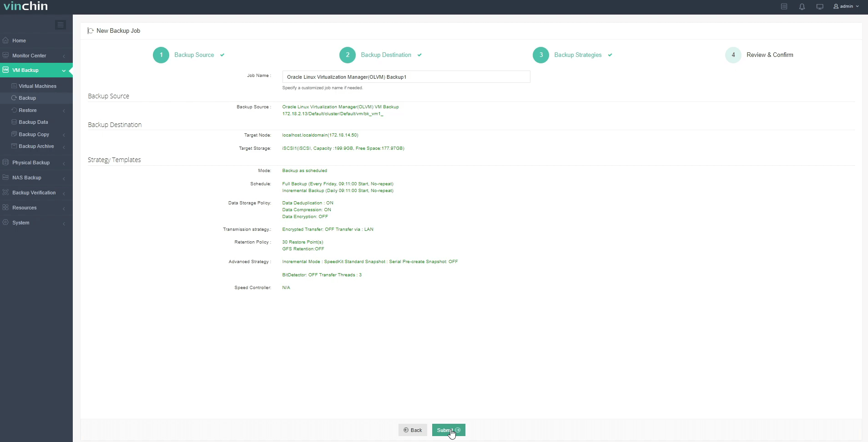
Task: Expand Physical Backup menu arrow
Action: (64, 163)
